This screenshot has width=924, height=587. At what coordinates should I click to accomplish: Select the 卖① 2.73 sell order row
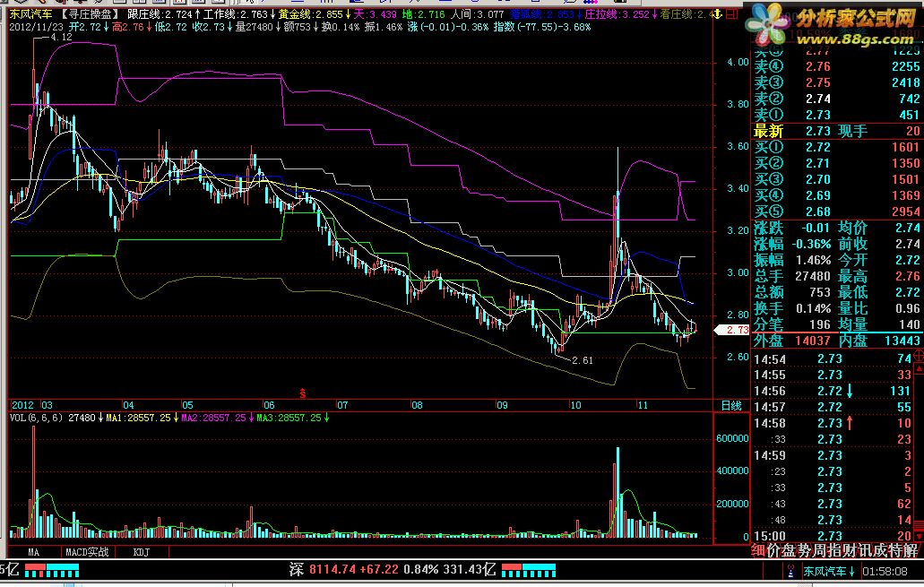coord(837,115)
